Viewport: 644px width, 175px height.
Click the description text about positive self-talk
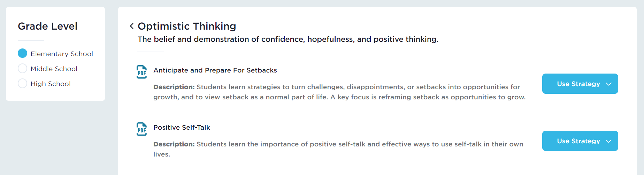coord(338,149)
